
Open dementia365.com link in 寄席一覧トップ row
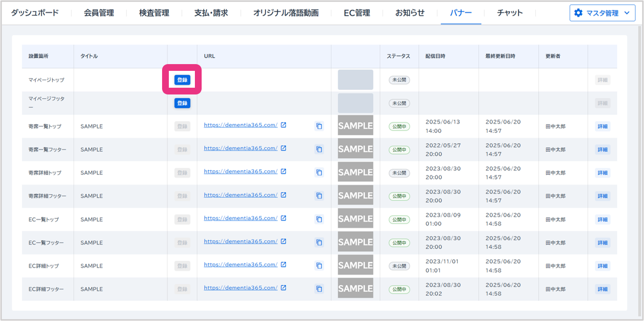tap(240, 125)
